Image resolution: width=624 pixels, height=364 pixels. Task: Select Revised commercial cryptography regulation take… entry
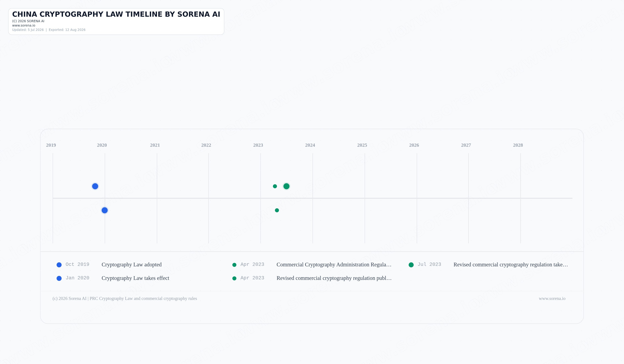511,265
